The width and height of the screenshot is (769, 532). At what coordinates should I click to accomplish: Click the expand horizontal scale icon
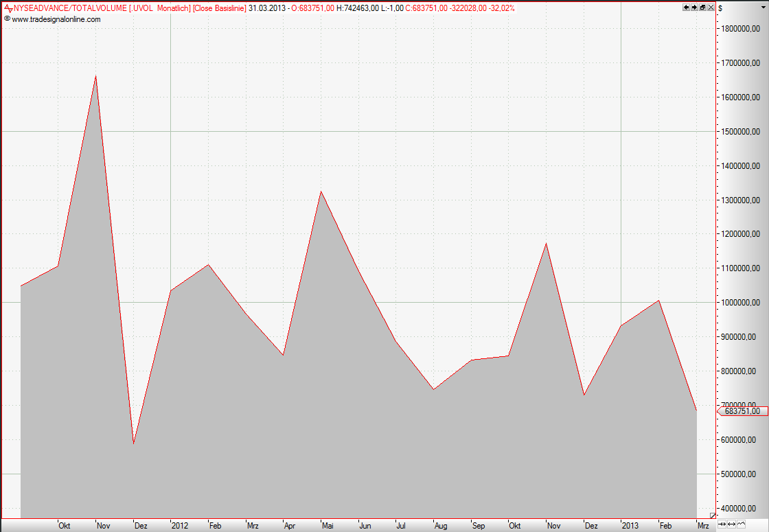(732, 524)
